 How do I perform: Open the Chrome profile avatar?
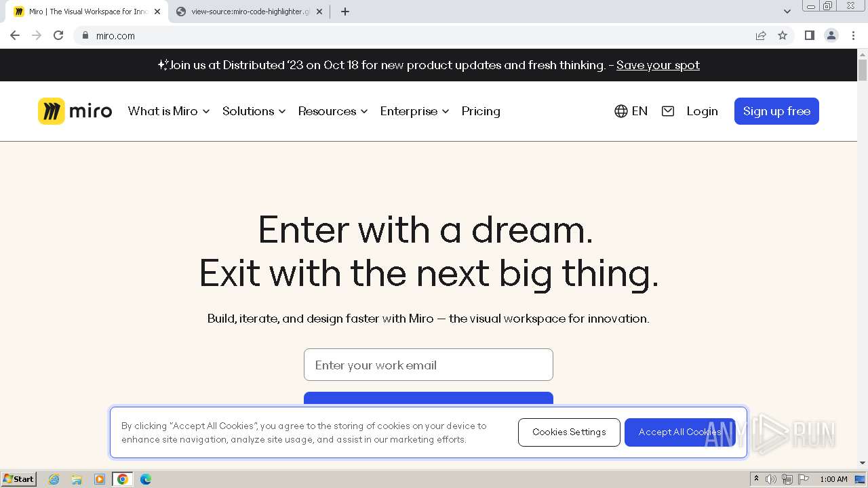[831, 35]
